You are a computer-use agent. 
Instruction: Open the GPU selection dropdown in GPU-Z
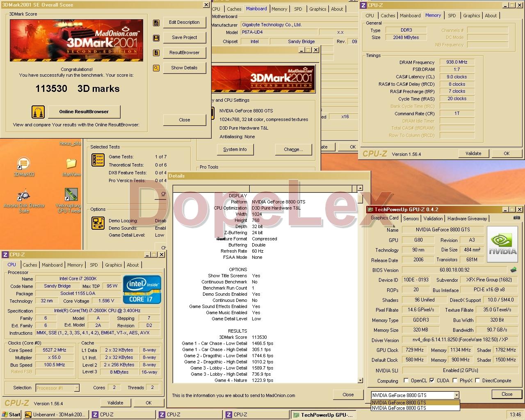tap(456, 395)
